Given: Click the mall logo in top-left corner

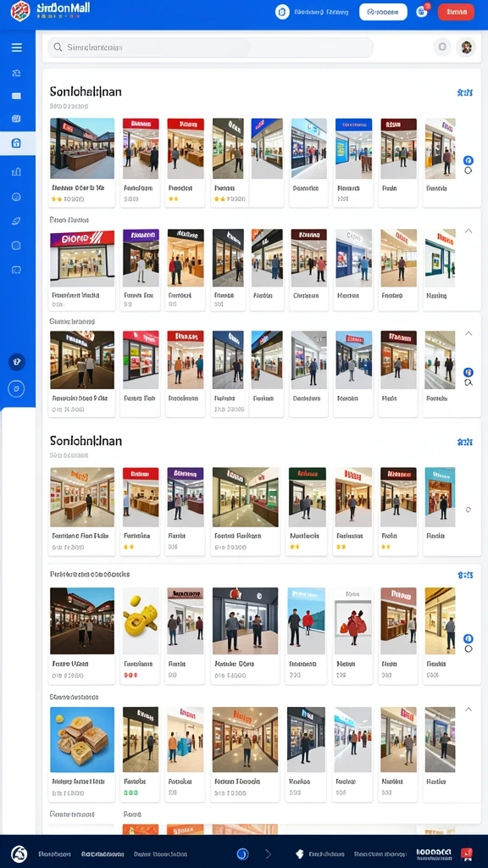Looking at the screenshot, I should (x=20, y=11).
